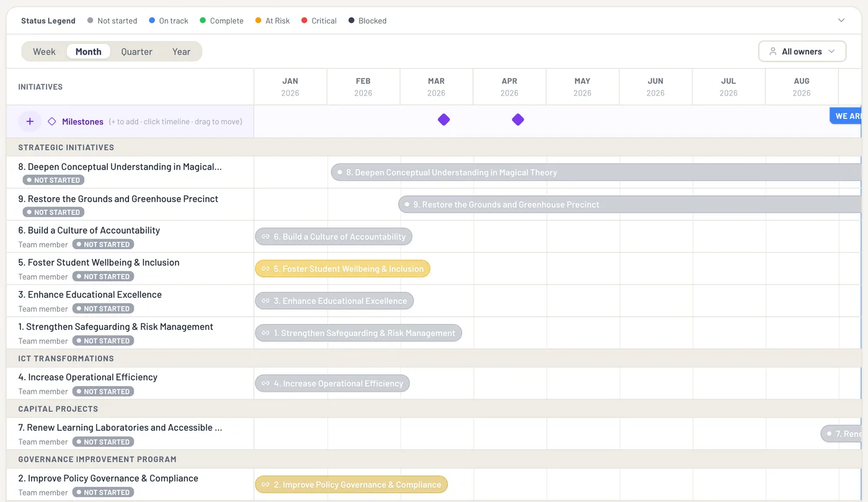Open the All owners dropdown

[x=802, y=51]
